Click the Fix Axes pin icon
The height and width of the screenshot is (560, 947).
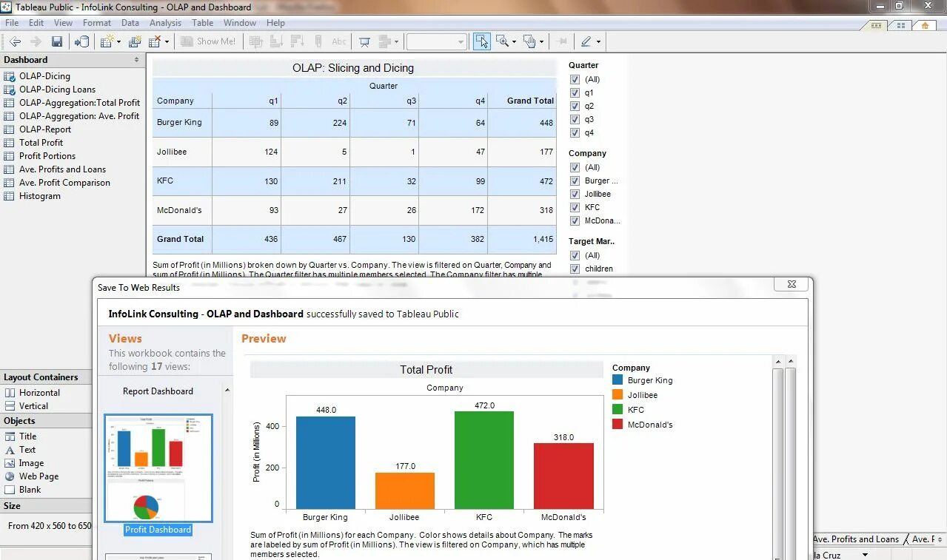562,41
